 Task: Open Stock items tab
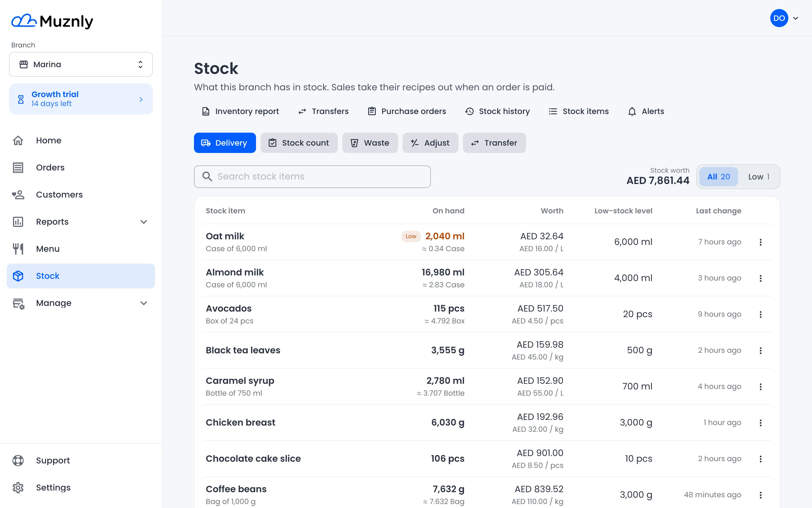(579, 111)
